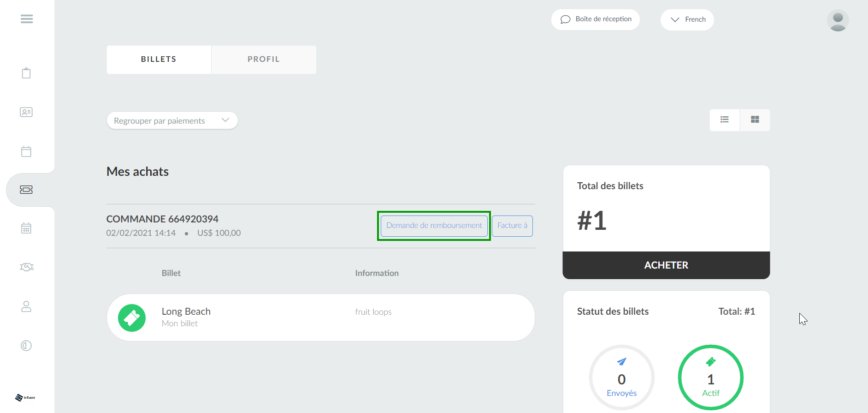Click the ACHETER button
The height and width of the screenshot is (413, 868).
[666, 265]
